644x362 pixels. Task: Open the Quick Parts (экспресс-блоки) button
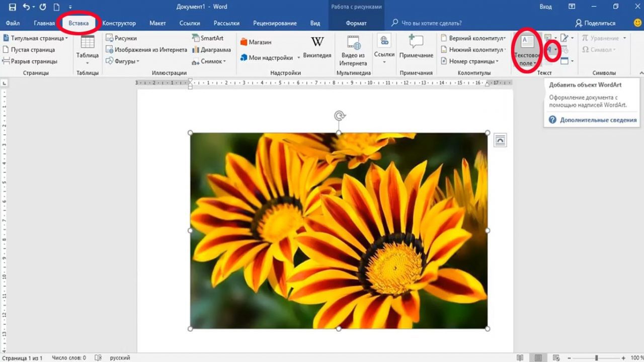point(550,38)
